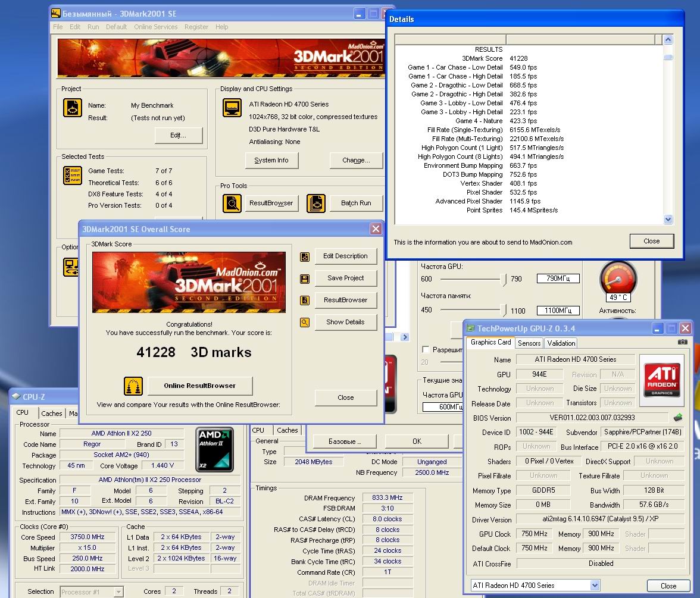The height and width of the screenshot is (598, 700).
Task: Click the GPU-Z camera screenshot icon
Action: (683, 342)
